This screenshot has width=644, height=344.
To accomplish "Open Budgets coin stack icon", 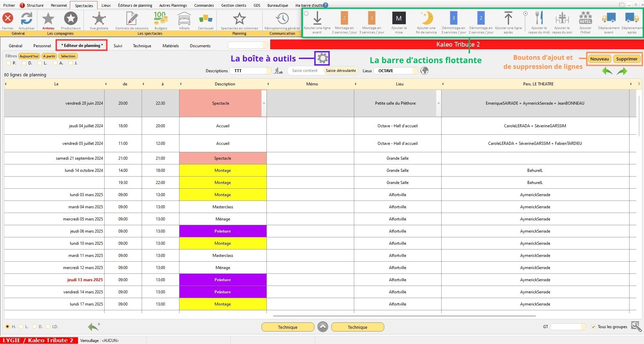I will tap(161, 19).
